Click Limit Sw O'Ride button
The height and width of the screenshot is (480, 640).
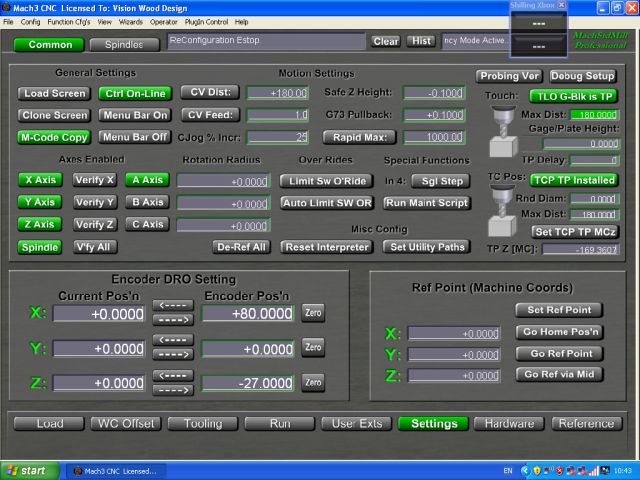327,181
